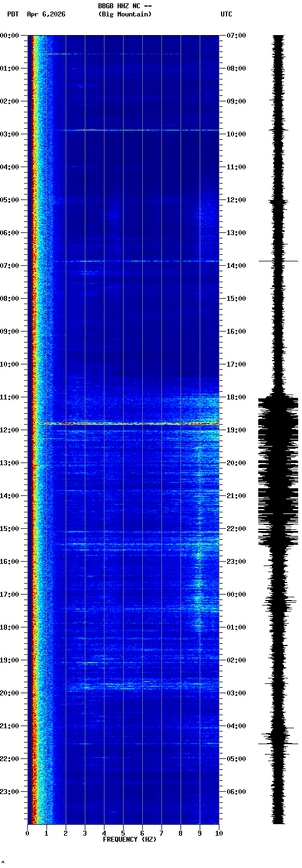
Task: Click the 9 Hz frequency tick label
Action: tap(200, 833)
